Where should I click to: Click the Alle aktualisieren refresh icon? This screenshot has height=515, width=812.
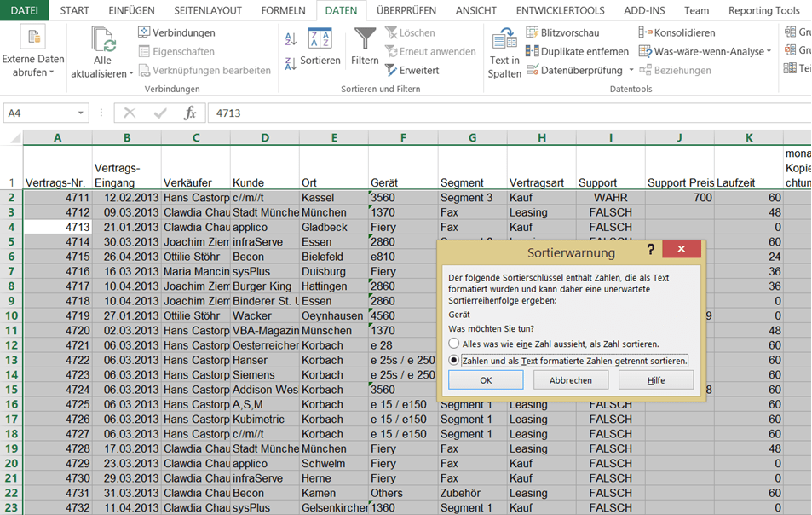104,40
